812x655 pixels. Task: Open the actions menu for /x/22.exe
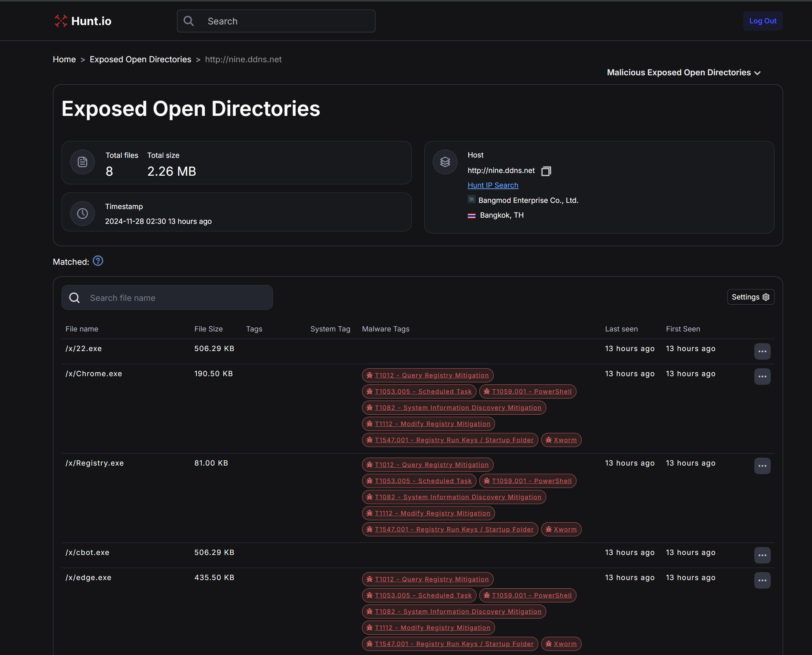[x=762, y=351]
